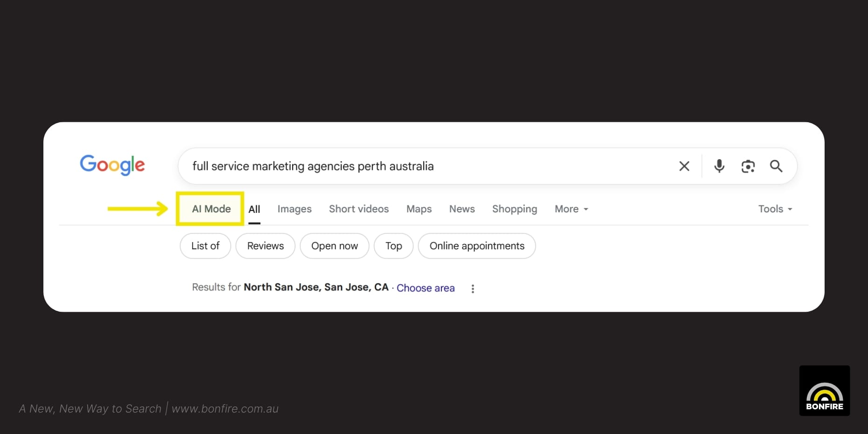The image size is (868, 434).
Task: Select the All results tab
Action: 254,209
